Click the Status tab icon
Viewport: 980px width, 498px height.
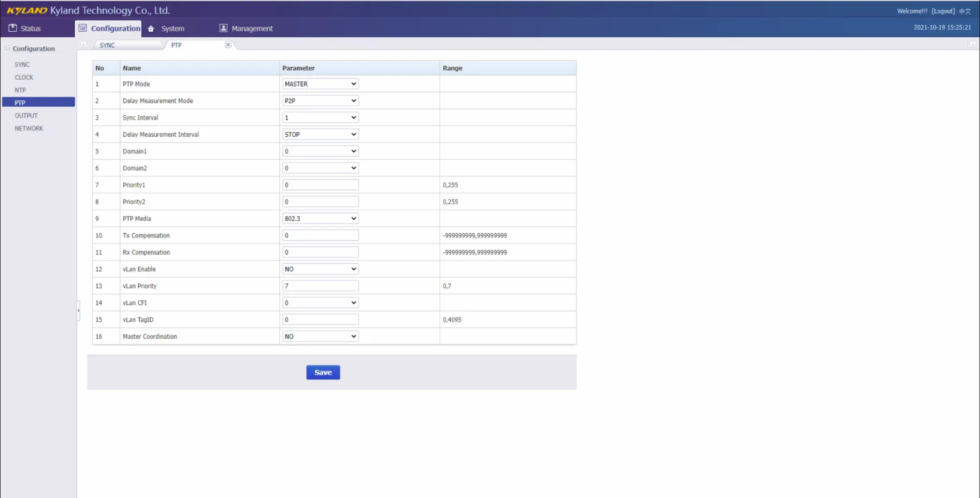13,28
